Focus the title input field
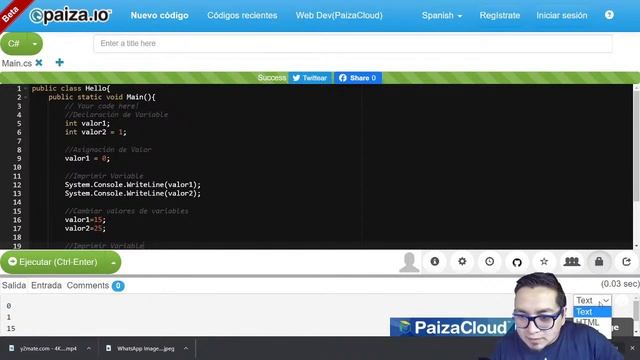The width and height of the screenshot is (640, 360). tap(353, 43)
